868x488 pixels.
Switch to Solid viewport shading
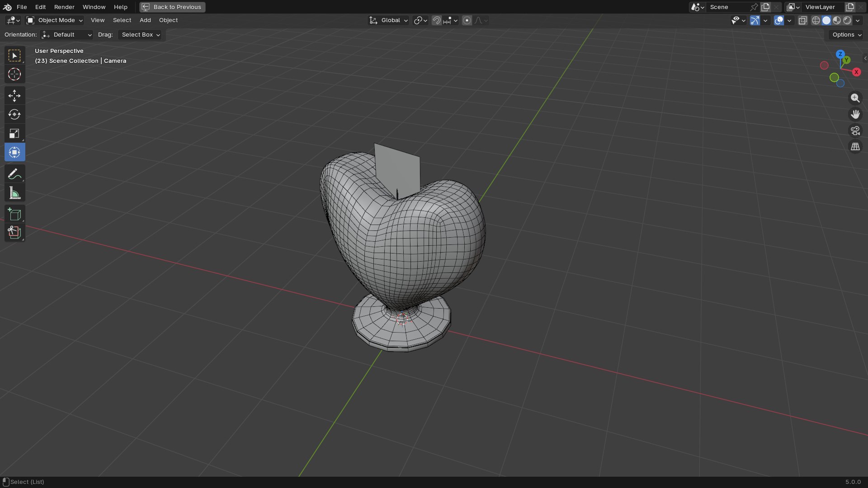(x=826, y=20)
